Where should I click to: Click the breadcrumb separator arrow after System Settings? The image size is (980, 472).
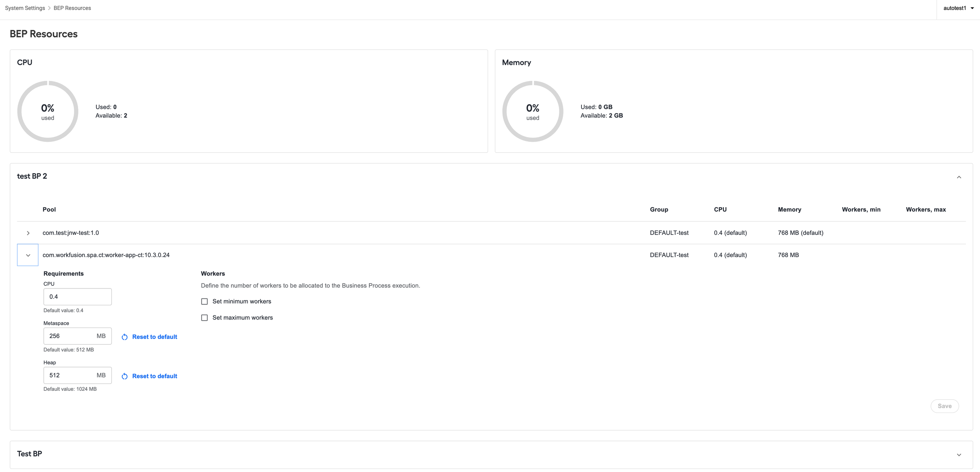[x=49, y=8]
